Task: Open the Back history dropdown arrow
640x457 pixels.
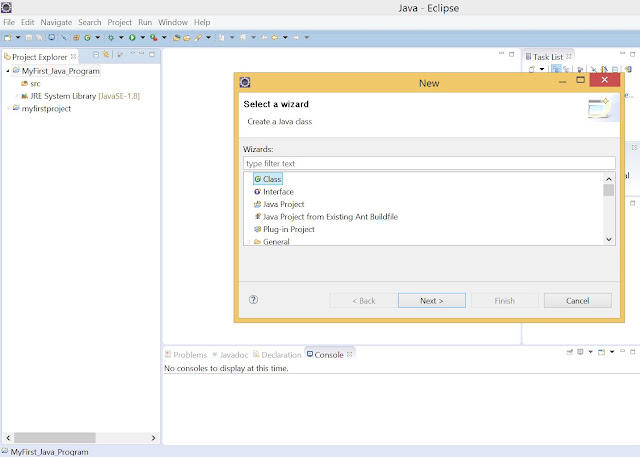Action: [x=285, y=38]
